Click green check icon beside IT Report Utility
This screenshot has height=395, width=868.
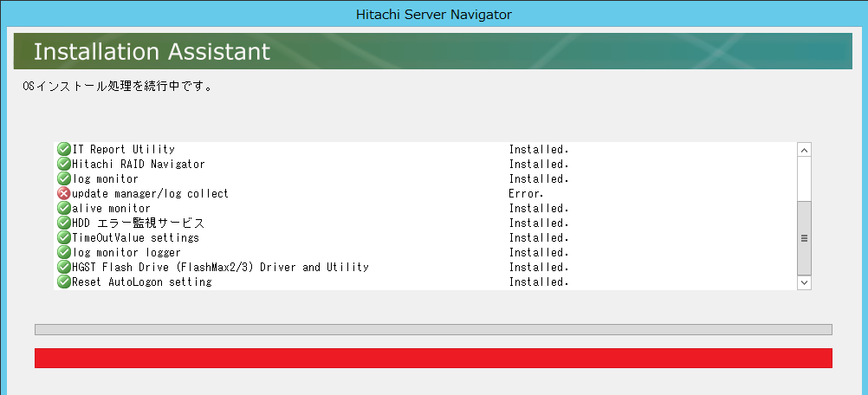pos(64,149)
